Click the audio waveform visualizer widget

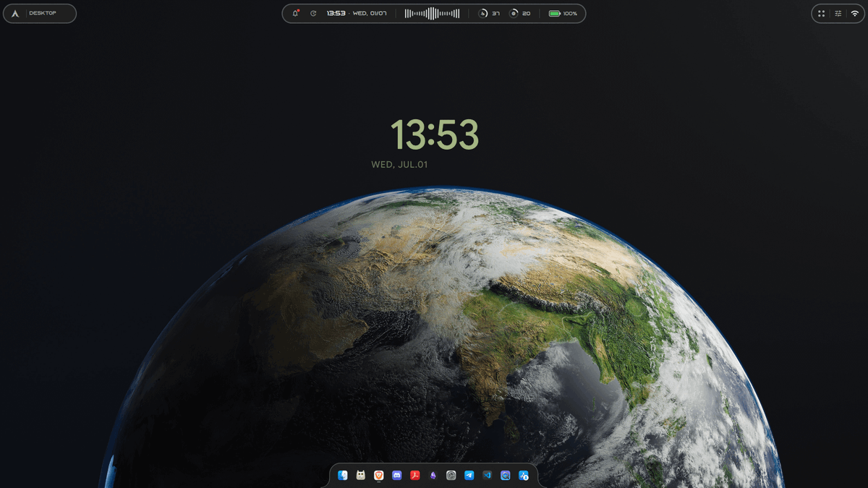(x=432, y=13)
